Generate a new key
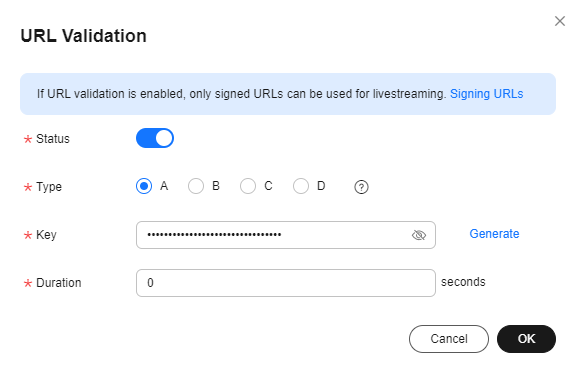Image resolution: width=582 pixels, height=377 pixels. click(494, 234)
